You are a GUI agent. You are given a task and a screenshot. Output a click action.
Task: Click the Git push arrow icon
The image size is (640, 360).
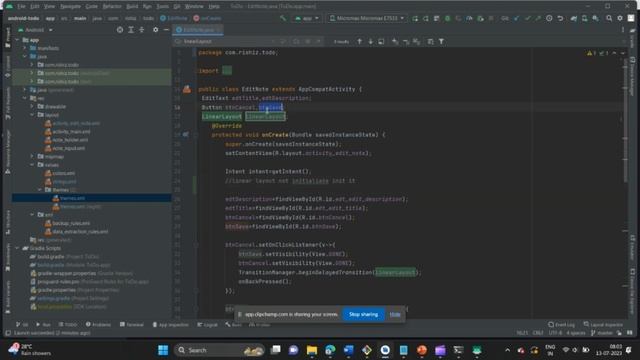pyautogui.click(x=538, y=18)
